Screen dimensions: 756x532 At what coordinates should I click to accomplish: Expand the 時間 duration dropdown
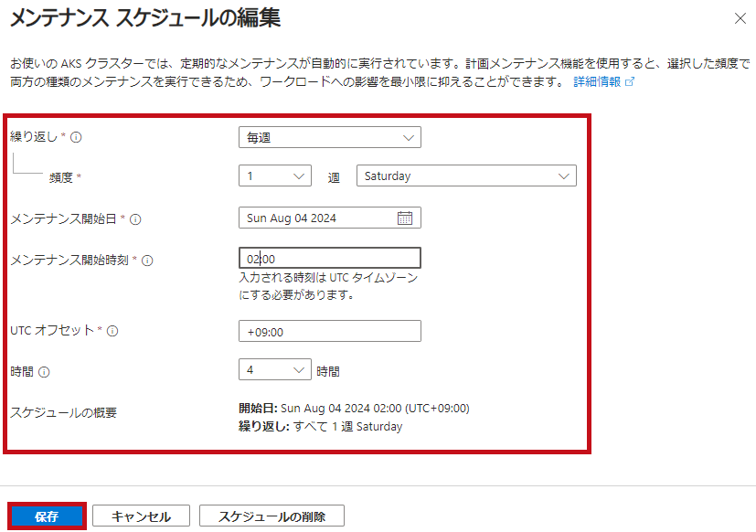pyautogui.click(x=274, y=370)
